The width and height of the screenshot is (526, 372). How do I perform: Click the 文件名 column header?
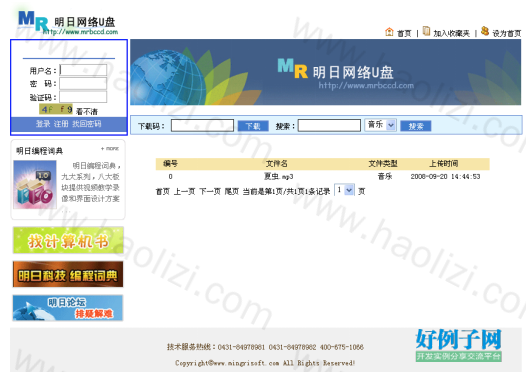[x=276, y=164]
